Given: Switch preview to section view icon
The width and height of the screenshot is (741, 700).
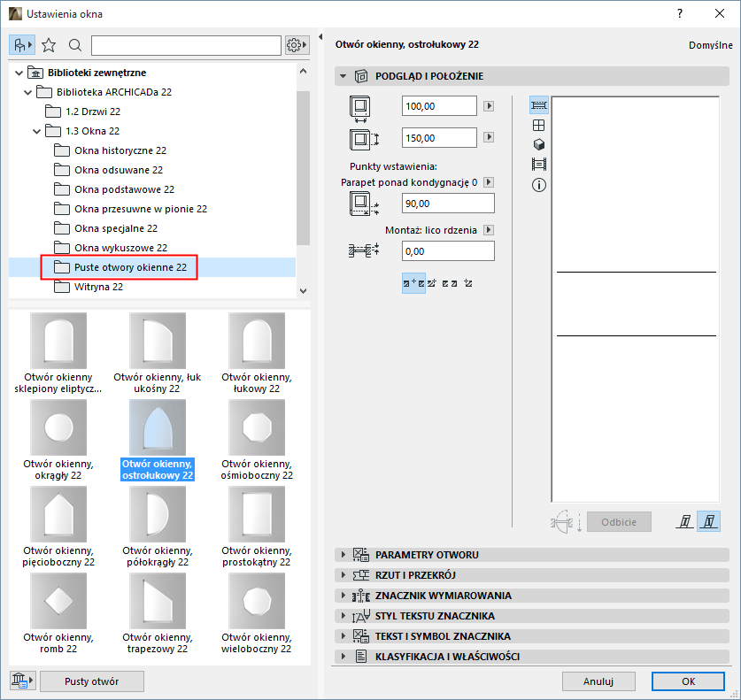Looking at the screenshot, I should point(539,165).
